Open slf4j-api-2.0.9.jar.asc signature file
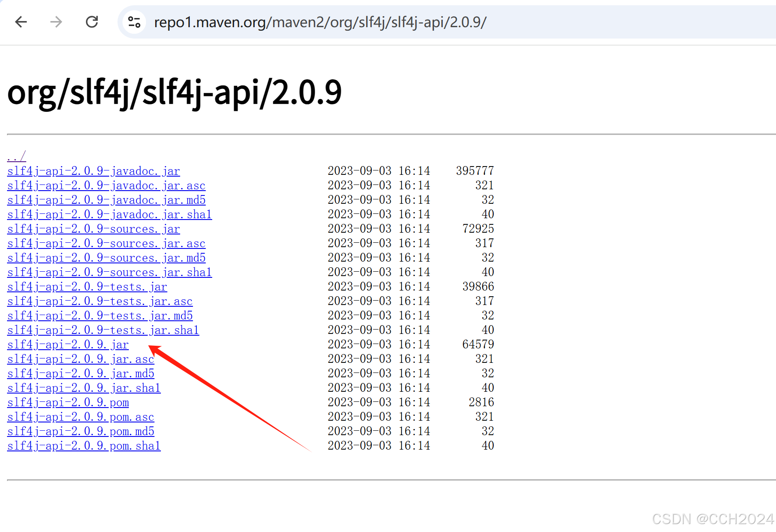 tap(81, 359)
